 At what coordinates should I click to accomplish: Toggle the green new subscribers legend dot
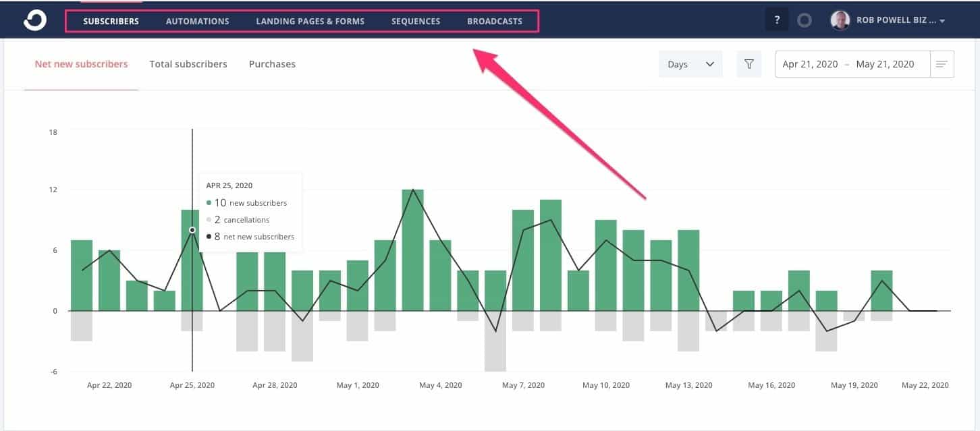[209, 202]
